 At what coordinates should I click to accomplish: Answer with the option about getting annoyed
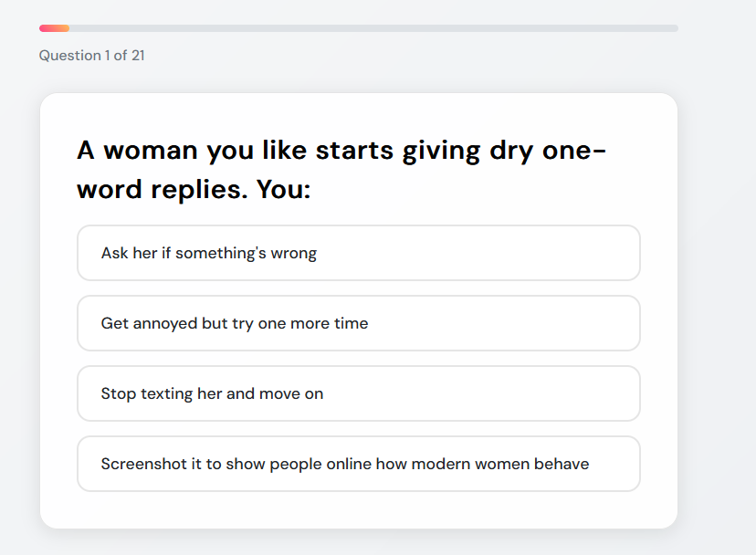coord(358,323)
